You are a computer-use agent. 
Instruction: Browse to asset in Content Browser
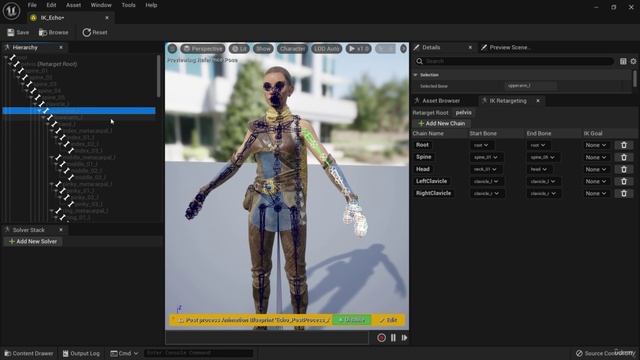(x=53, y=32)
